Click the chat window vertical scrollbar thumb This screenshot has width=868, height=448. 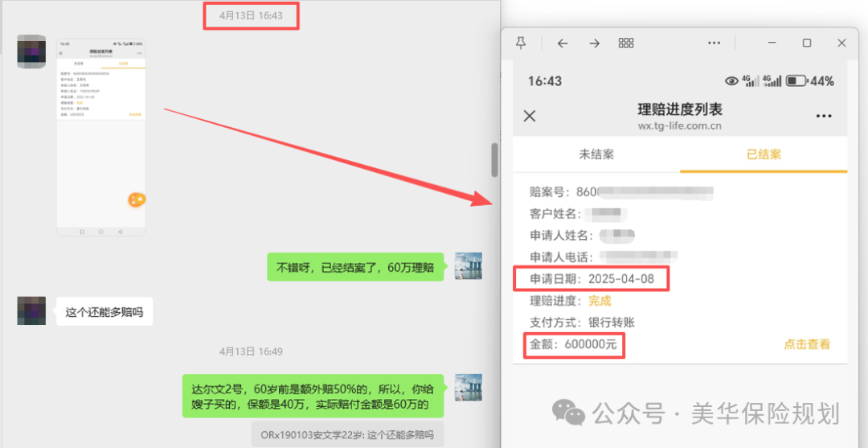click(x=495, y=160)
